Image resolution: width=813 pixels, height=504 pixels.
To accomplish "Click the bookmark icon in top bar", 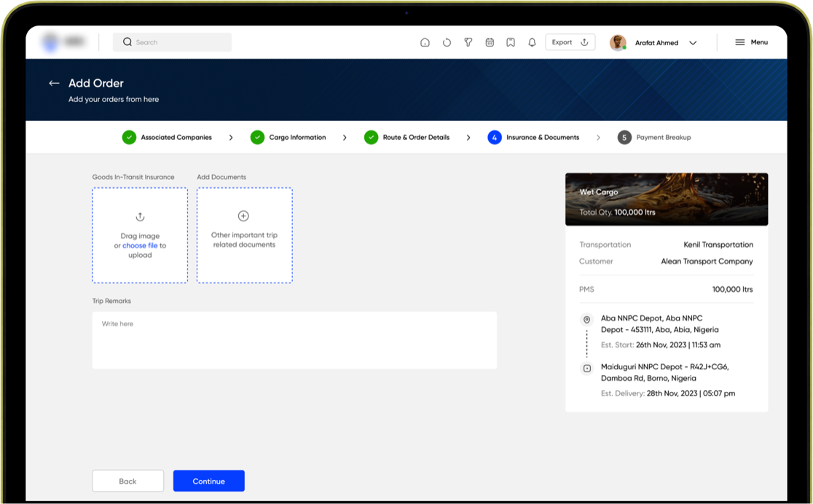I will (511, 42).
